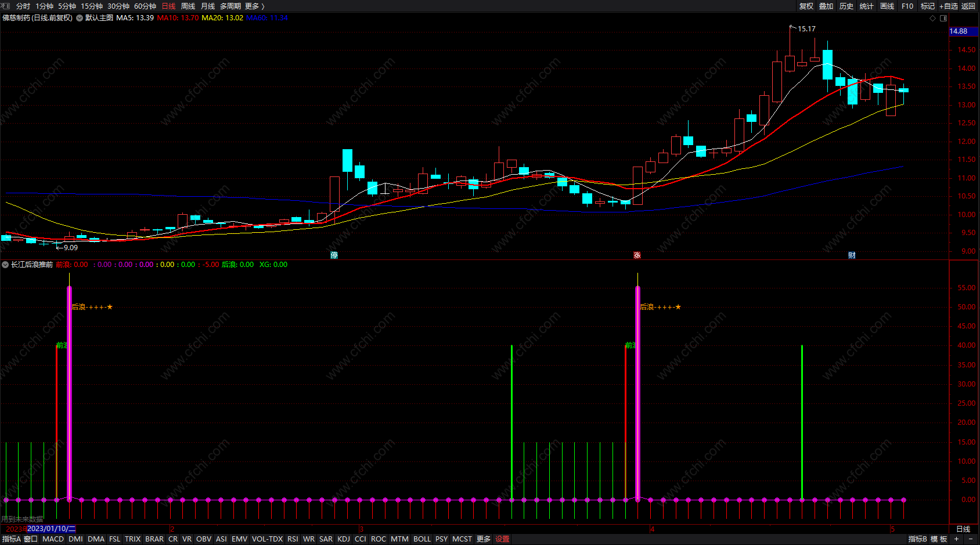Switch to 分时 intraday view
Viewport: 980px width, 545px height.
pyautogui.click(x=23, y=6)
